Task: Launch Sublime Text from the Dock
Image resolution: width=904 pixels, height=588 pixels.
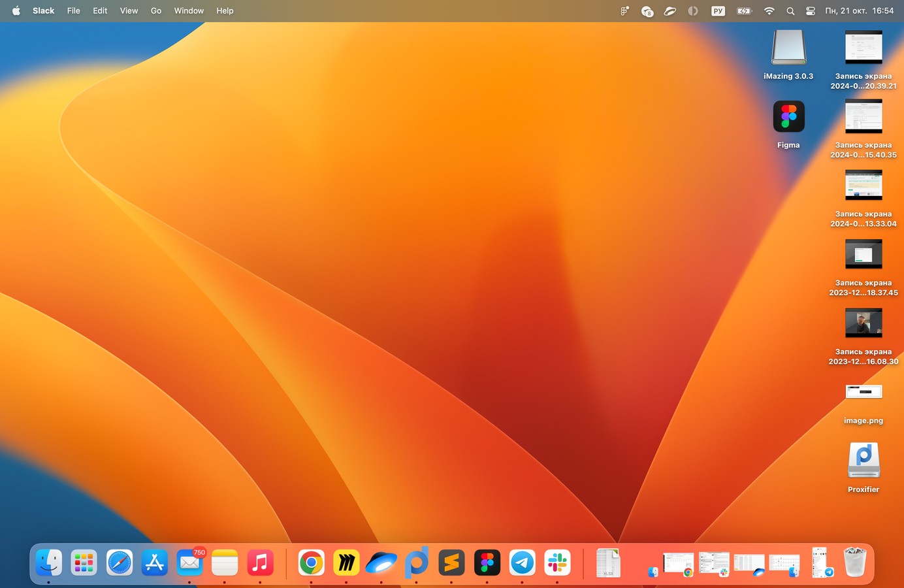Action: [451, 563]
